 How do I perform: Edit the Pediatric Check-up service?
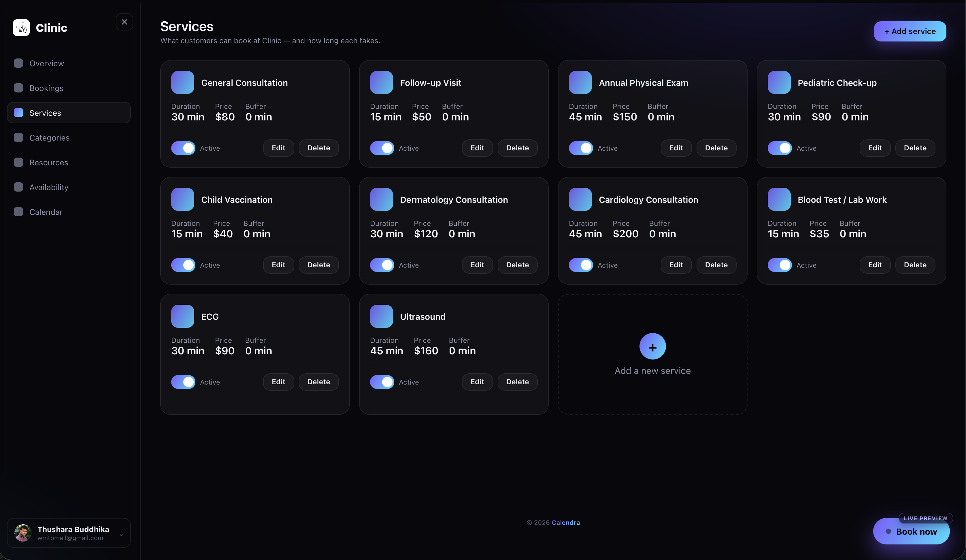click(875, 148)
